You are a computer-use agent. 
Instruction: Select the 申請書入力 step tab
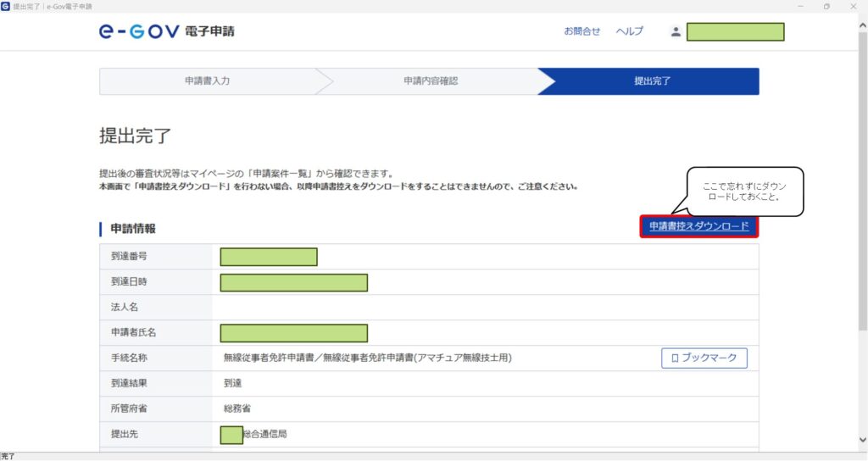[208, 81]
